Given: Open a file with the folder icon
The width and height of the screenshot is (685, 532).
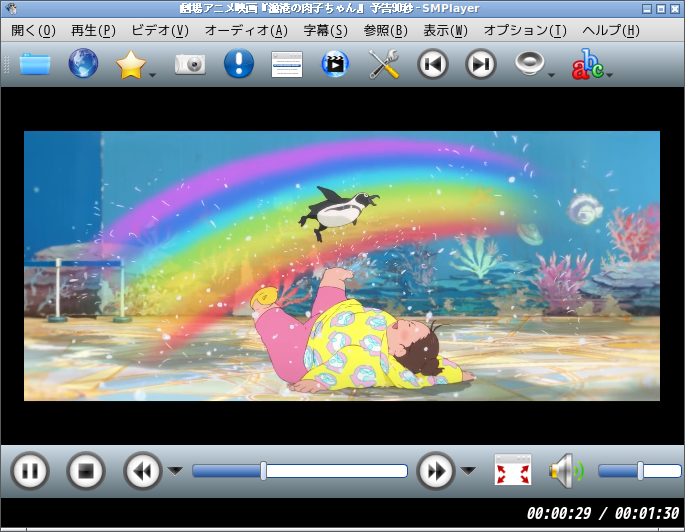Looking at the screenshot, I should pyautogui.click(x=35, y=64).
